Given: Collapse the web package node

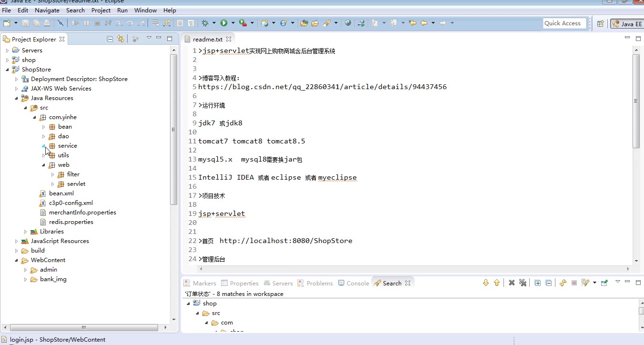Looking at the screenshot, I should pyautogui.click(x=43, y=165).
